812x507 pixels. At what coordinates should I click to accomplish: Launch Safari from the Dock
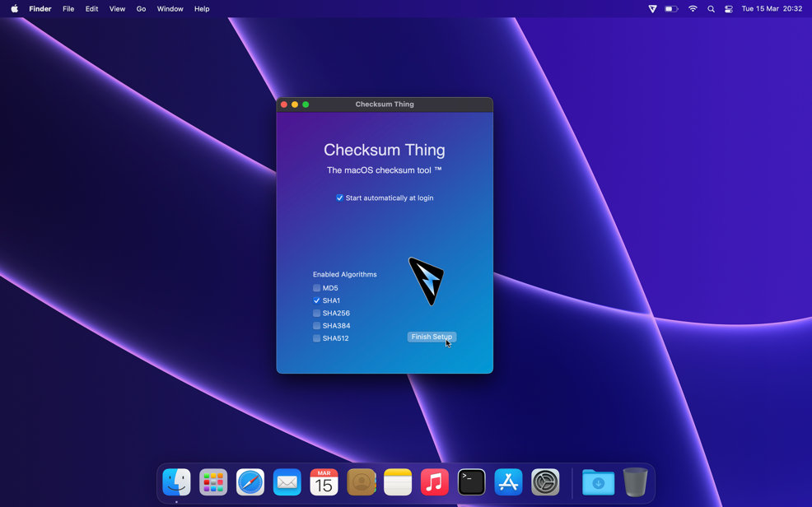[x=250, y=482]
